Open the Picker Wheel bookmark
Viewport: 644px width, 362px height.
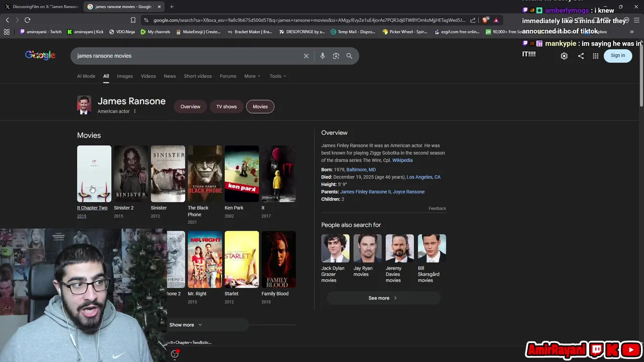tap(405, 32)
